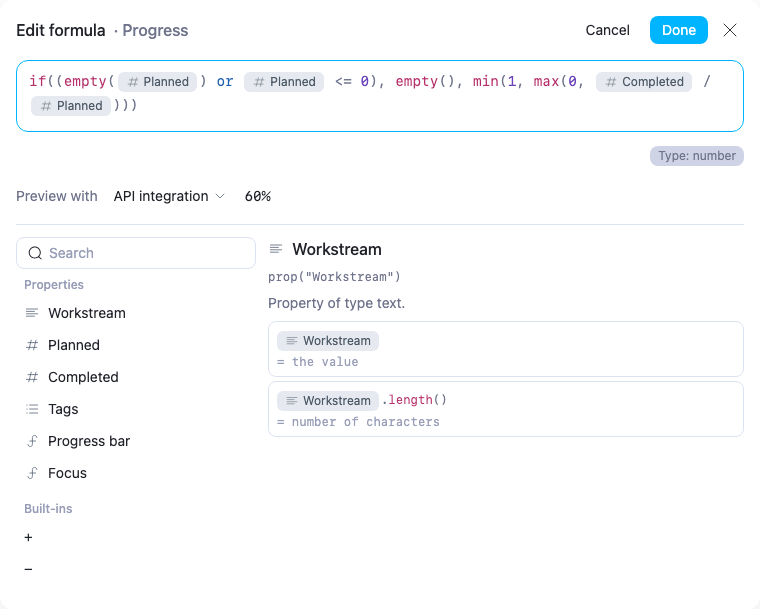This screenshot has width=760, height=609.
Task: Click the text icon beside Workstream in list
Action: [x=32, y=313]
